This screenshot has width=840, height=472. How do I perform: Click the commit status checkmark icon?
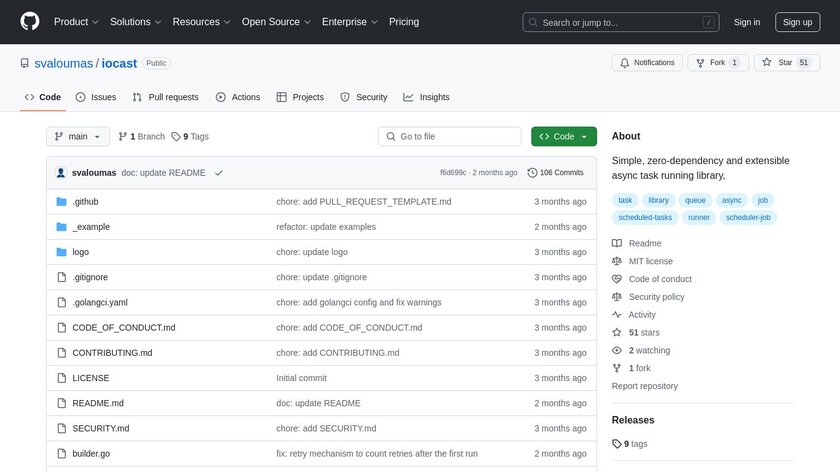click(x=218, y=173)
